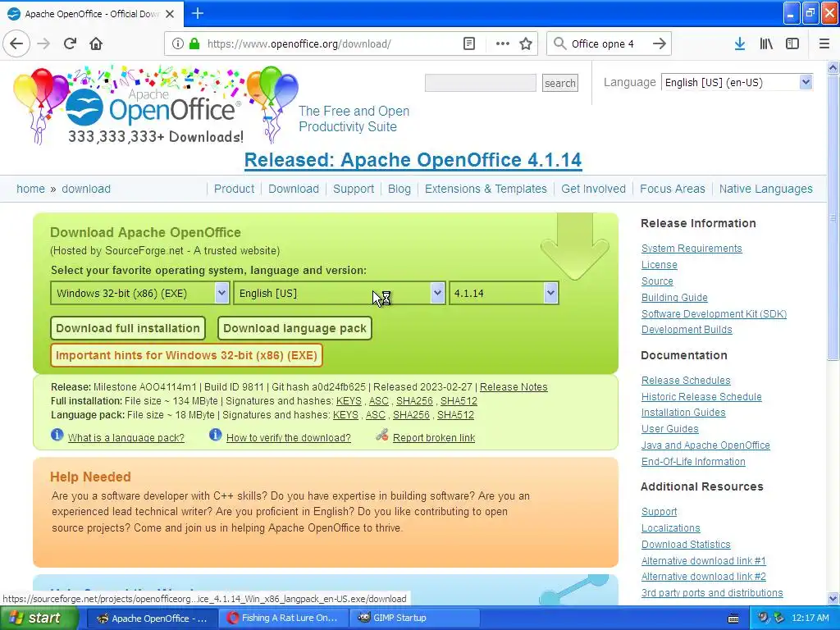Screen dimensions: 840x630
Task: Click the site search text field
Action: click(481, 83)
